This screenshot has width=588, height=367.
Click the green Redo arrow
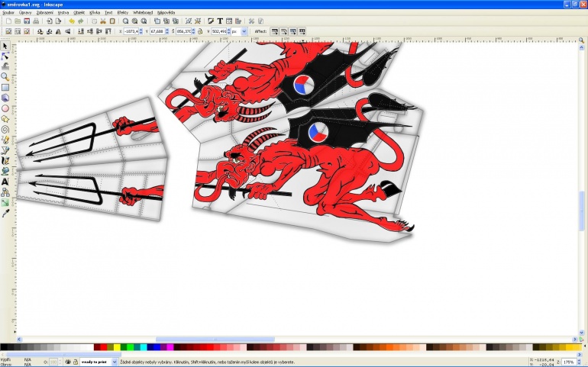coord(81,21)
